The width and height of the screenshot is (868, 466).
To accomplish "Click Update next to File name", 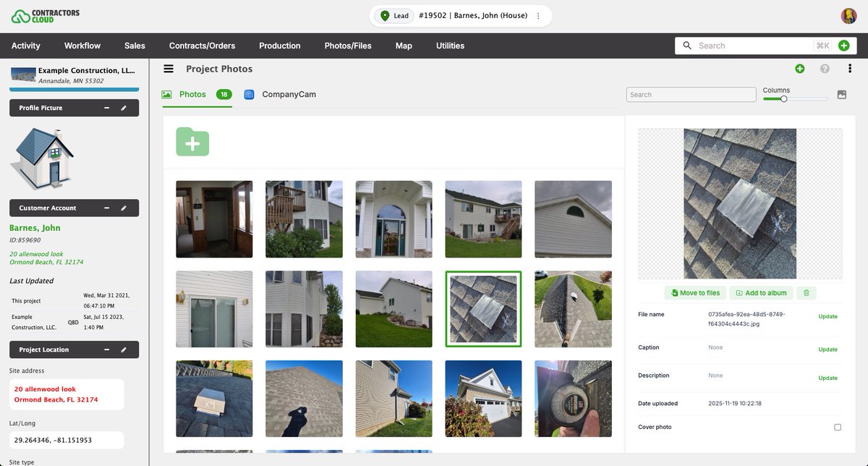I will click(x=827, y=316).
